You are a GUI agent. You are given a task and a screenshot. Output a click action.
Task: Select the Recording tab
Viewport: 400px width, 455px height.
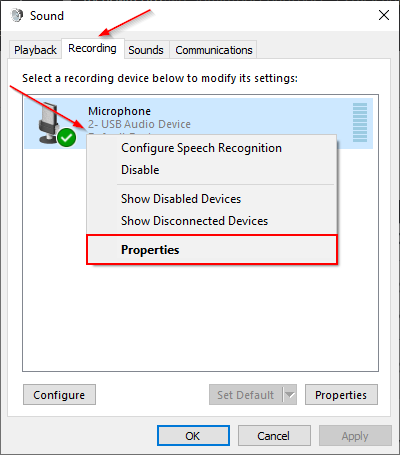click(93, 49)
